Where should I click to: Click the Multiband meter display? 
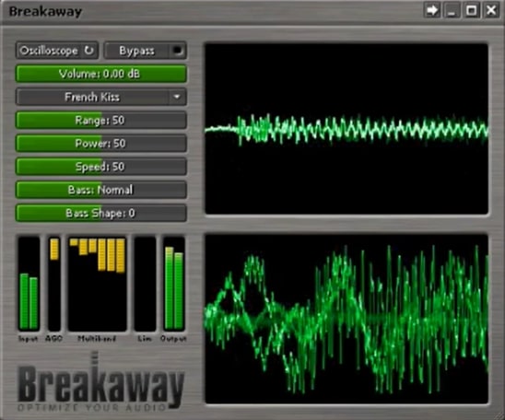98,284
